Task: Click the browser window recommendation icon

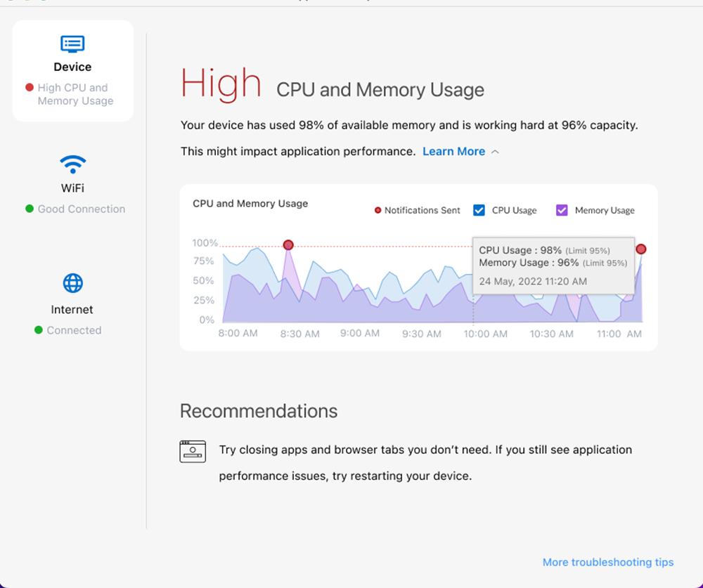Action: tap(193, 451)
